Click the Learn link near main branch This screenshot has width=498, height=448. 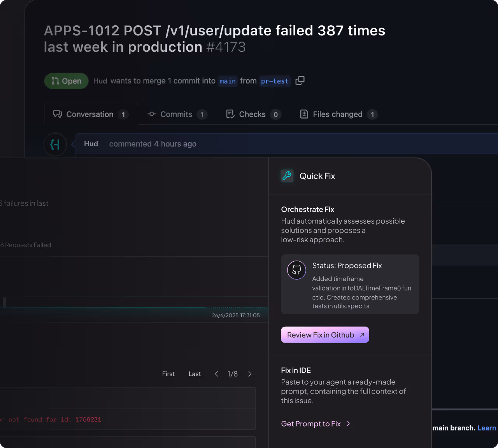pyautogui.click(x=487, y=428)
